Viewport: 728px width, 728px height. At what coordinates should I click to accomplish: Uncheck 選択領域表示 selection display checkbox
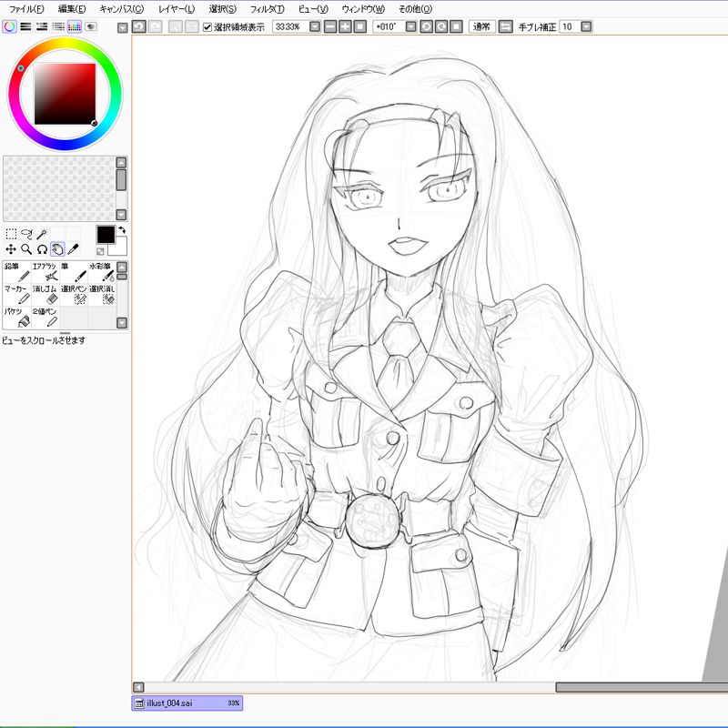pos(207,27)
